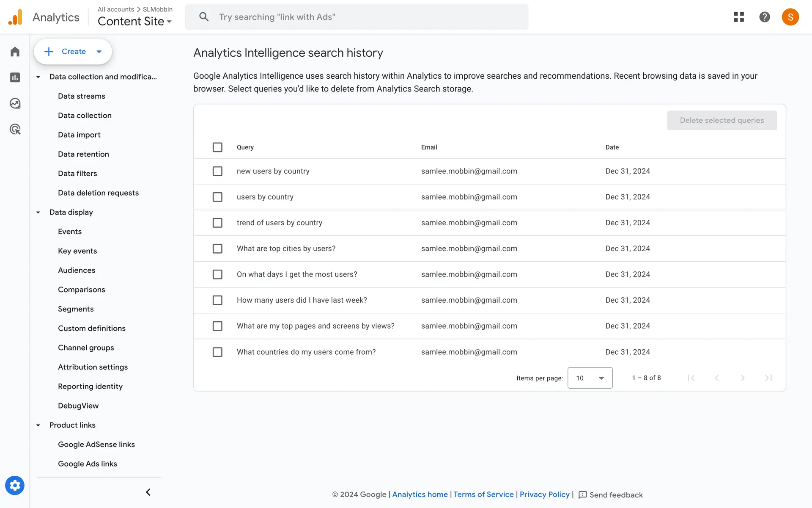Open the Google apps grid icon
812x508 pixels.
click(739, 17)
